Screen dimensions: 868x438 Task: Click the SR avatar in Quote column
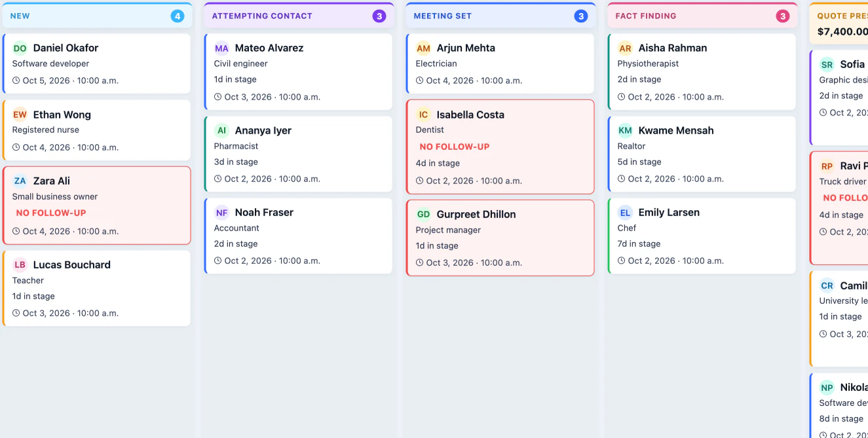pos(827,64)
